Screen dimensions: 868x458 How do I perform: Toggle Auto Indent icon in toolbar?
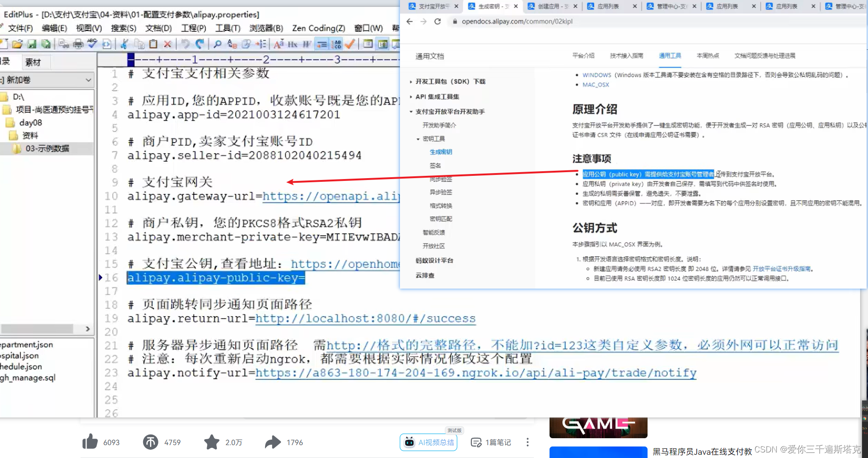[322, 44]
